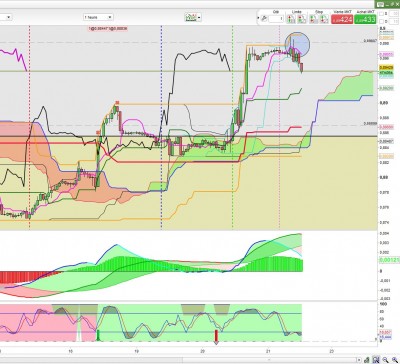Open the chart style icon menu
The image size is (400, 364).
[191, 17]
